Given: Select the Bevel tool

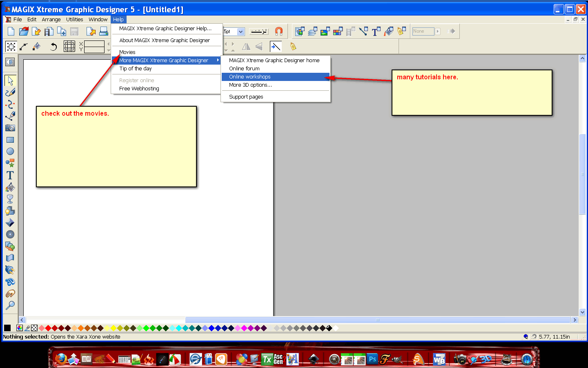Looking at the screenshot, I should click(10, 223).
